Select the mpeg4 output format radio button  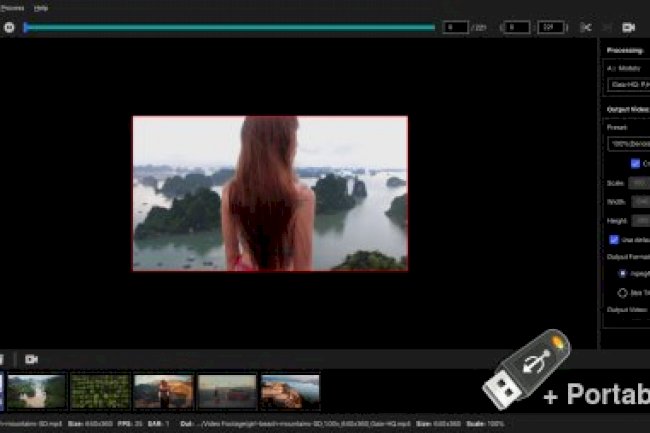coord(623,272)
